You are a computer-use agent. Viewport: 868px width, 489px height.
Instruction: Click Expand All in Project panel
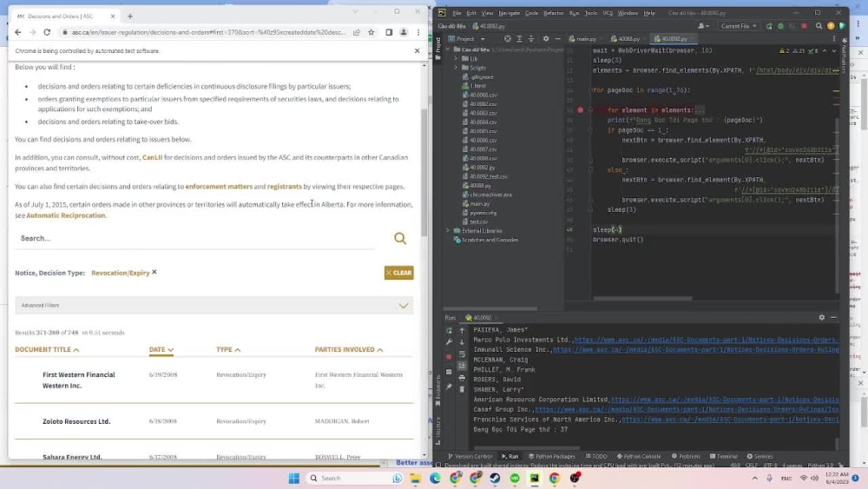[519, 39]
